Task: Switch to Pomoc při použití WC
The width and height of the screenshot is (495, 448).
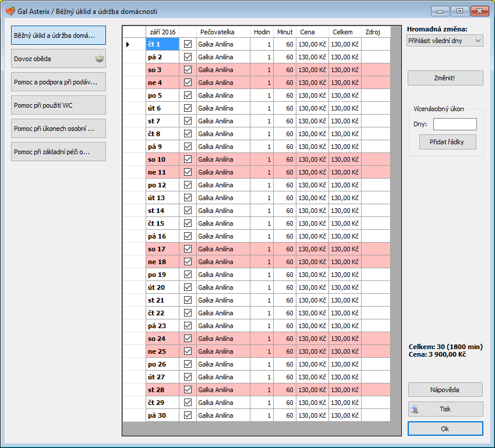Action: tap(59, 105)
